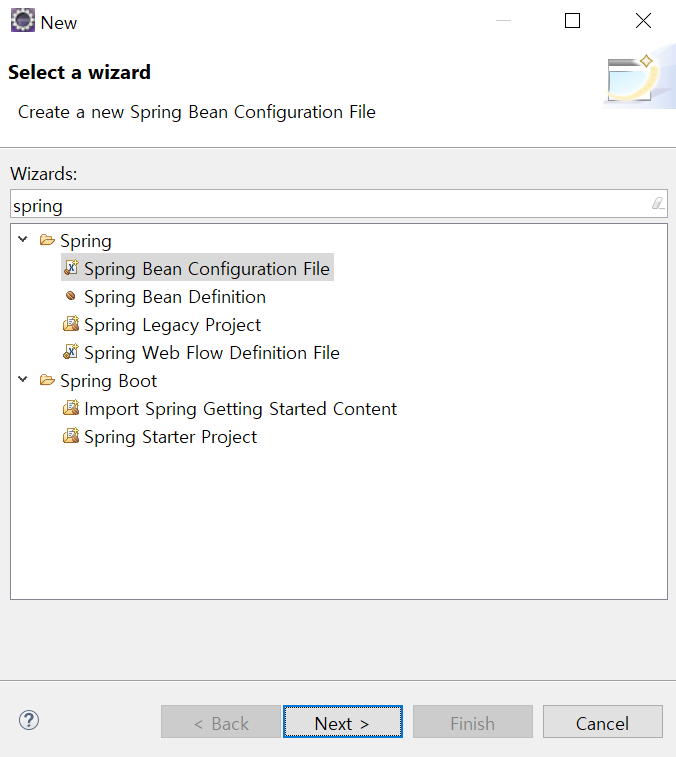Click the Spring Web Flow Definition File icon
This screenshot has width=676, height=757.
71,351
